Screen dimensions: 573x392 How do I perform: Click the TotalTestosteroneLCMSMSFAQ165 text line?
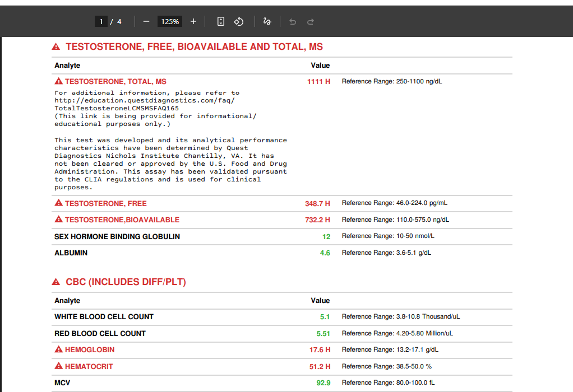(x=117, y=109)
